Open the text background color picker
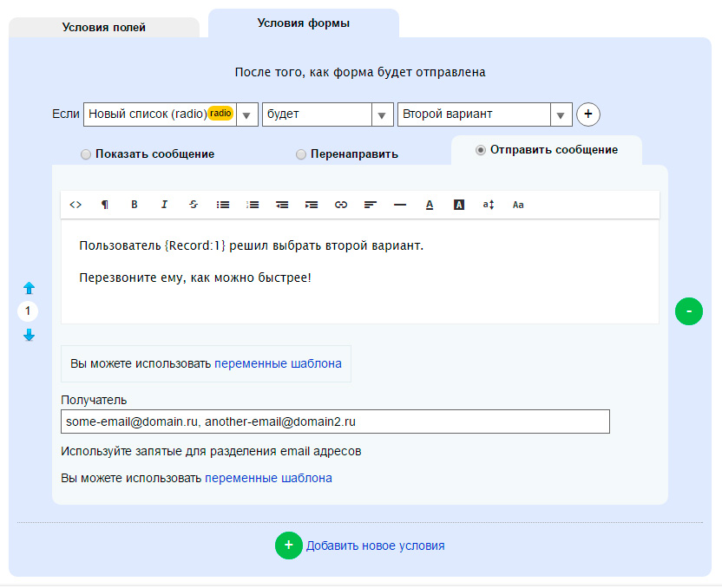This screenshot has width=722, height=588. coord(459,205)
